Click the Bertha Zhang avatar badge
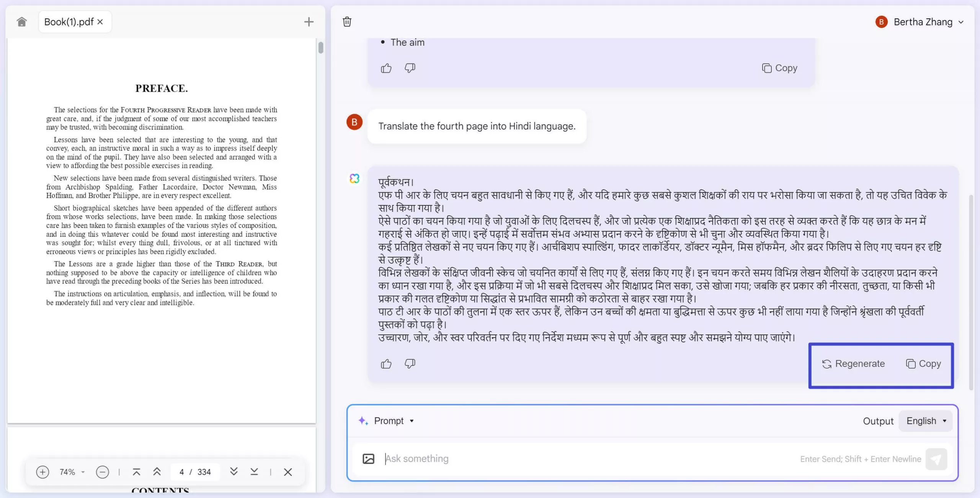 click(x=881, y=22)
